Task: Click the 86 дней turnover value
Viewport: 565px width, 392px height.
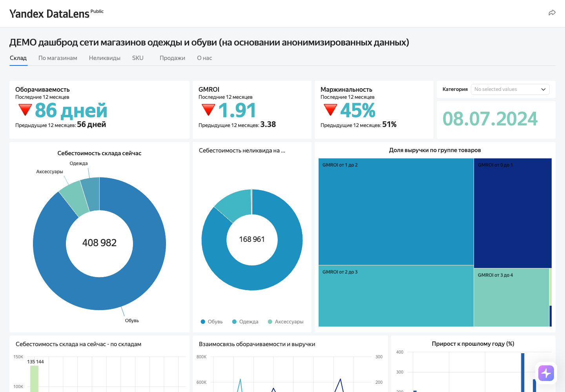Action: 71,110
